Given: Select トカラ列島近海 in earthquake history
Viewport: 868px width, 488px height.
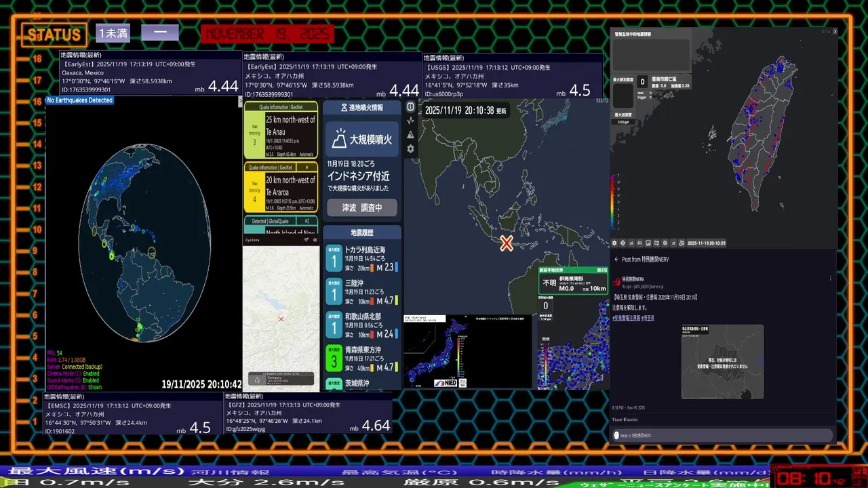Looking at the screenshot, I should (361, 258).
